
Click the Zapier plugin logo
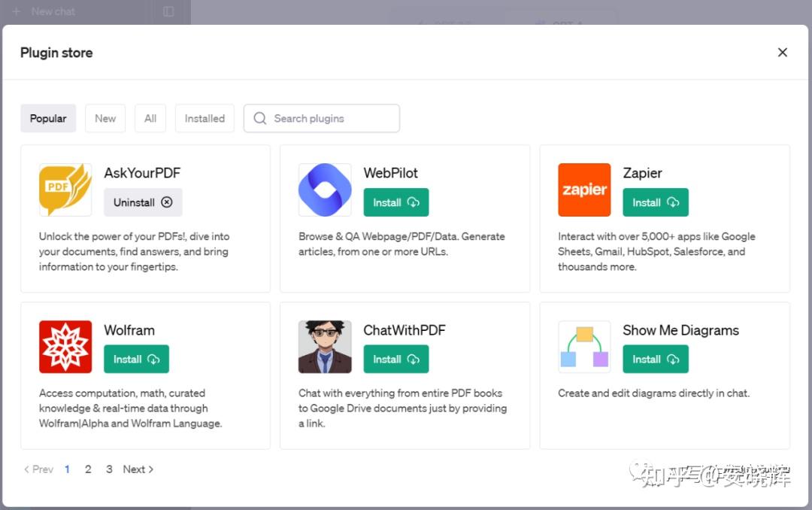click(584, 190)
